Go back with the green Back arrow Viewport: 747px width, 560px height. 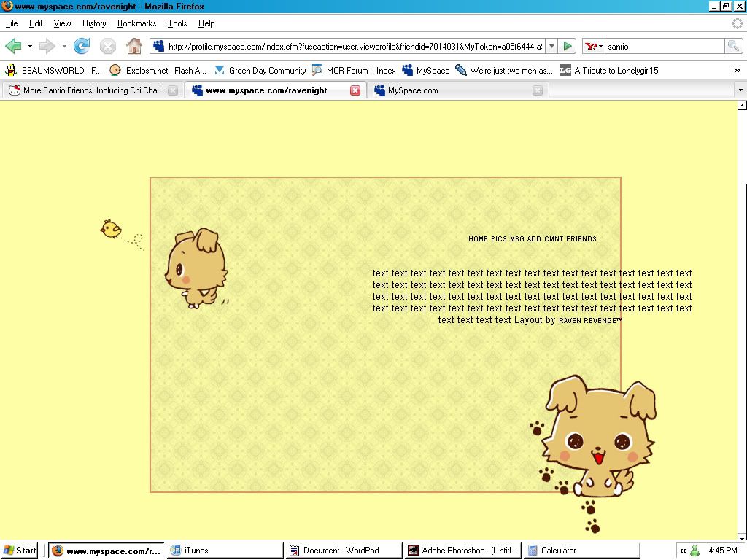coord(13,47)
